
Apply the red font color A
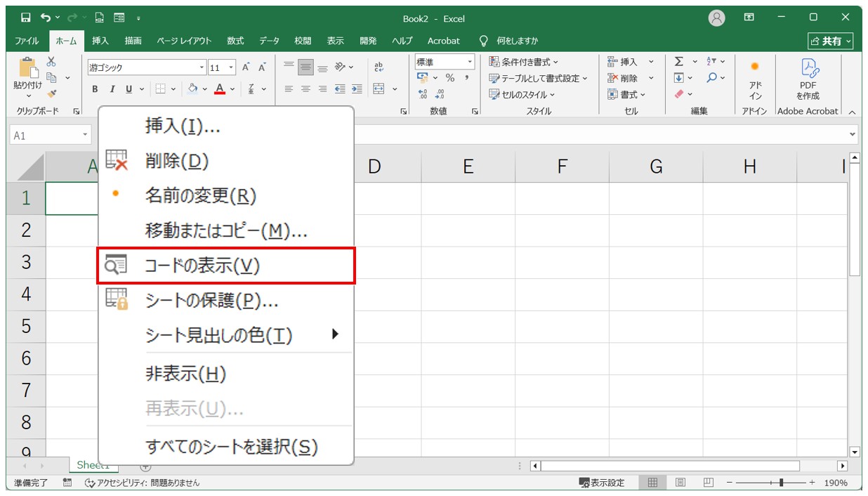[219, 89]
